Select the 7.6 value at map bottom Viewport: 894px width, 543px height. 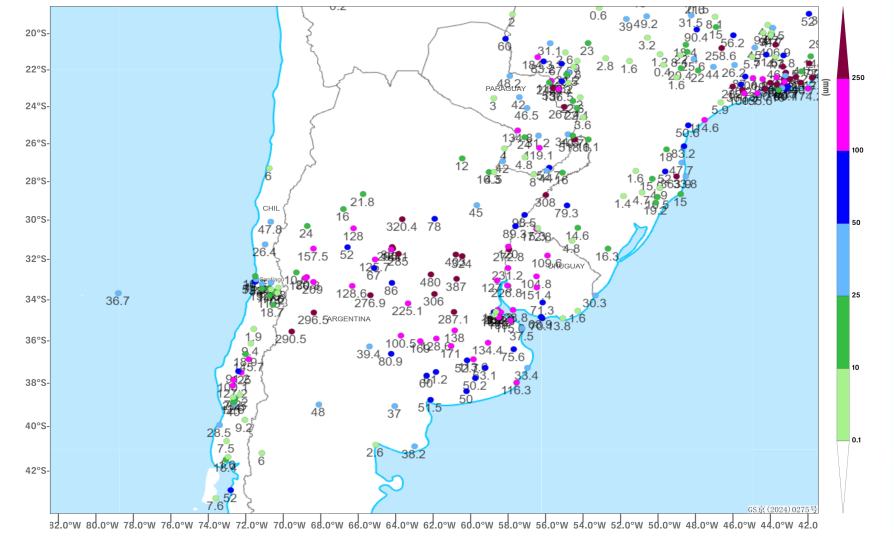pos(215,506)
